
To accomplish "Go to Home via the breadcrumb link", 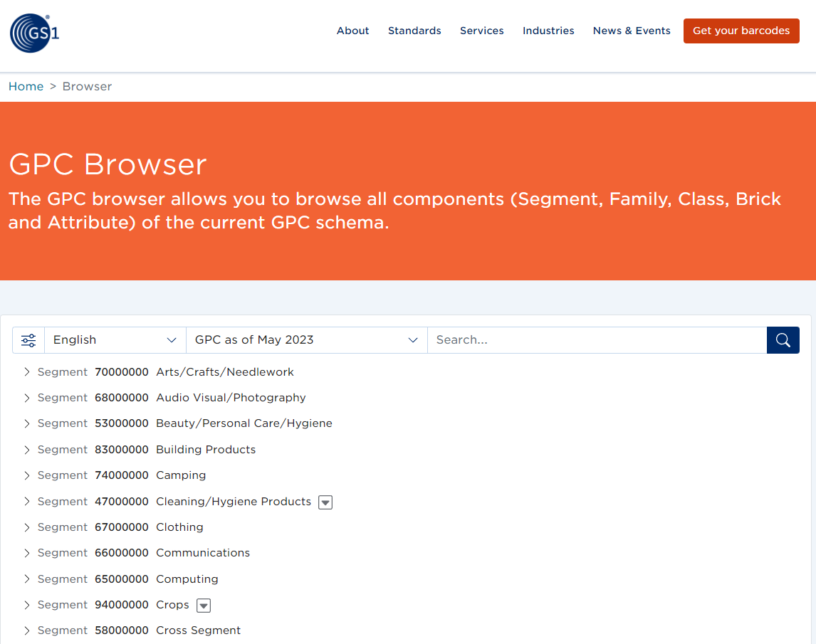I will point(26,86).
